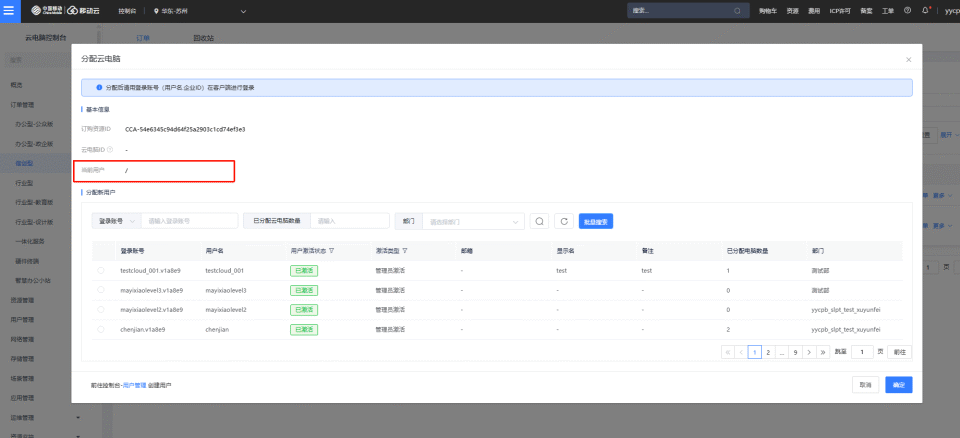
Task: Click the info icon in blue notice banner
Action: click(99, 88)
